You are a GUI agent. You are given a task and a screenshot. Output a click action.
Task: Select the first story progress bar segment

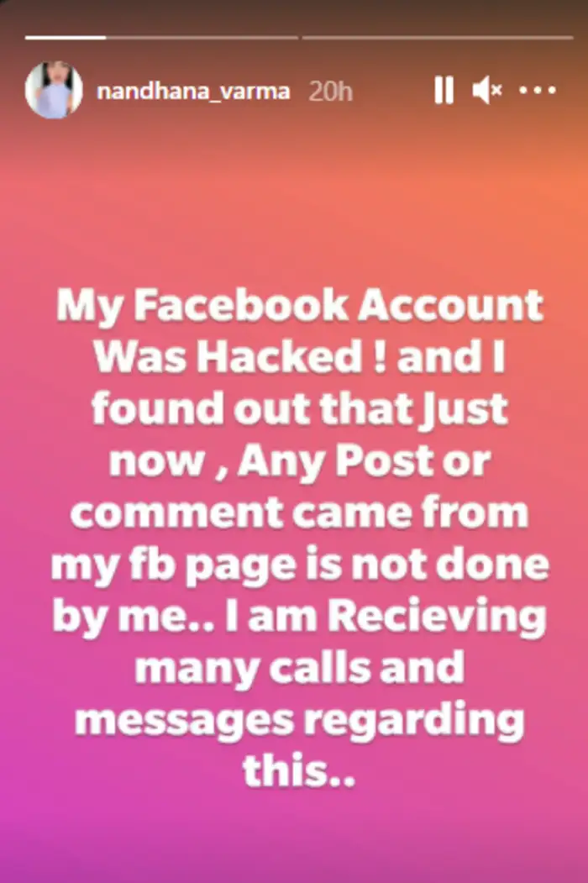pos(161,38)
